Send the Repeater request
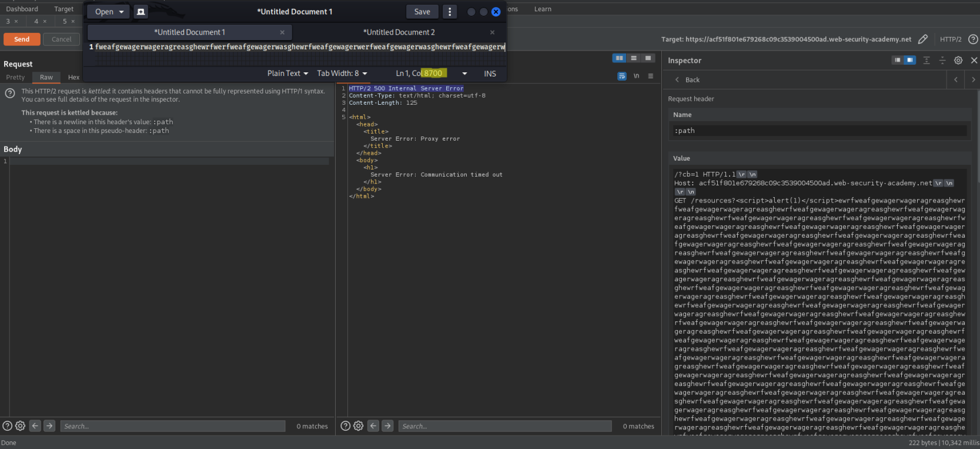The image size is (980, 449). [x=22, y=39]
